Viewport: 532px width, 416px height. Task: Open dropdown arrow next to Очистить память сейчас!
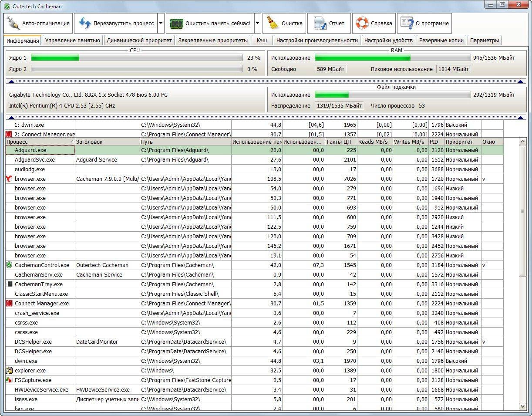tap(257, 24)
